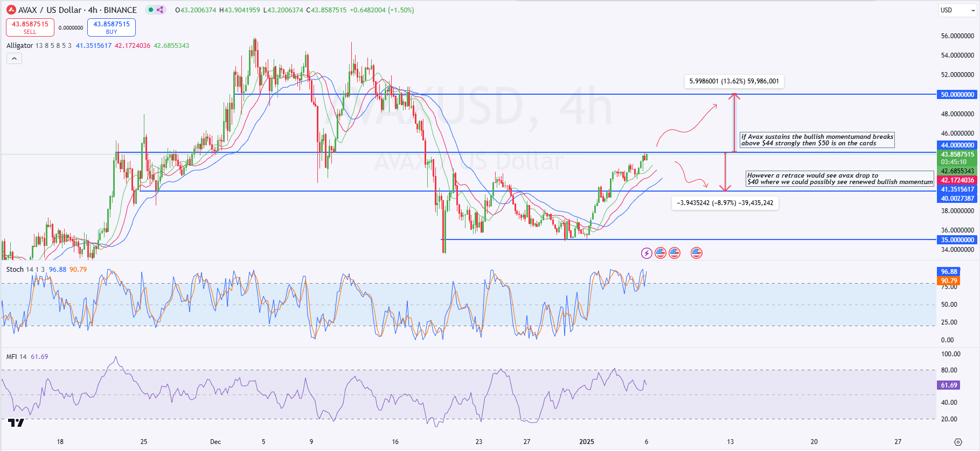Click the change value +0.6482004 (+1.50%)
Image resolution: width=980 pixels, height=451 pixels.
(381, 10)
